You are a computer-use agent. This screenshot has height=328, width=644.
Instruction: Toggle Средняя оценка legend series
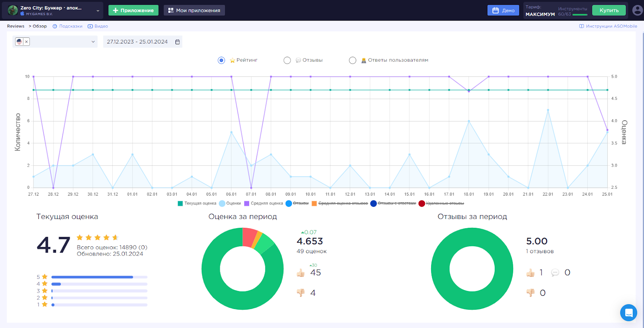(264, 204)
